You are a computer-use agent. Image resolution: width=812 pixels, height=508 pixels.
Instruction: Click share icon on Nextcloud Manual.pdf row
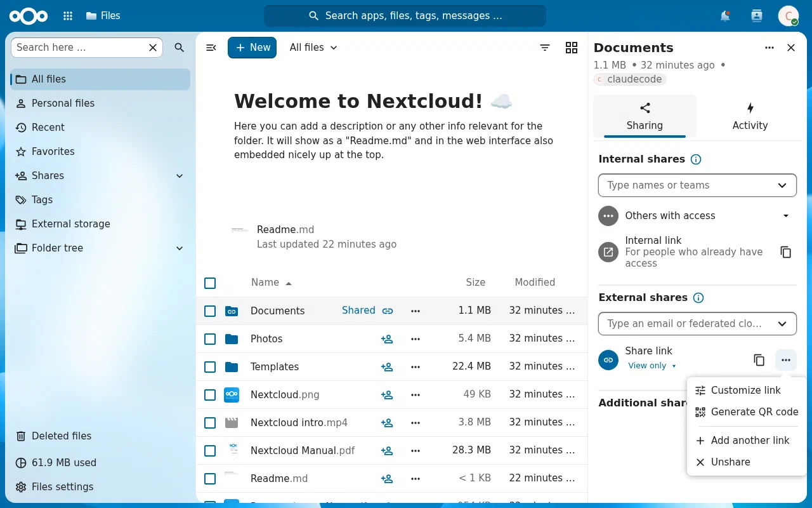point(387,451)
